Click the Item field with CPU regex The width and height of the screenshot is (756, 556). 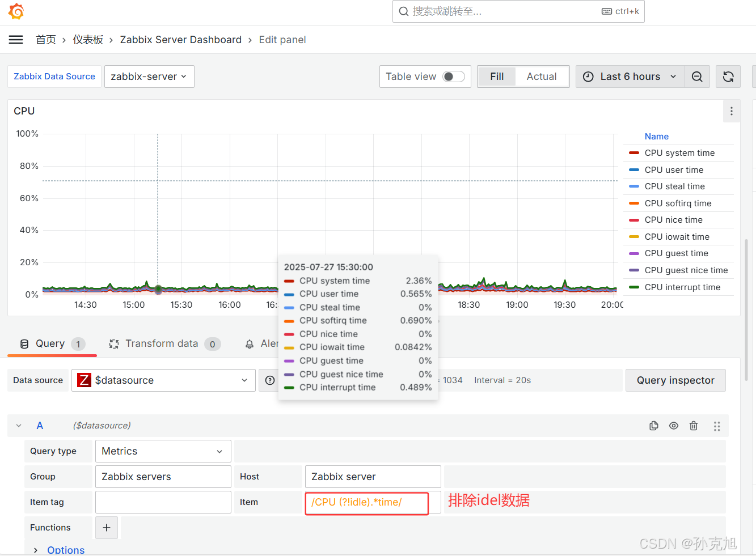pos(373,502)
